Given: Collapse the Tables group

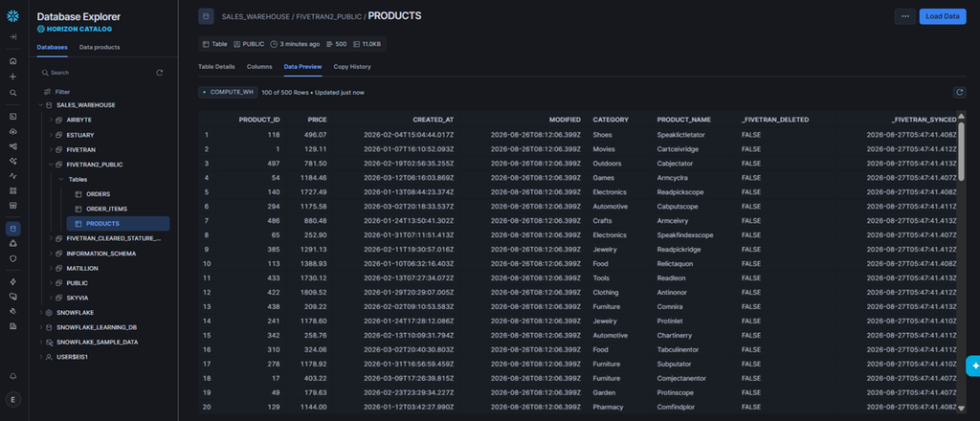Looking at the screenshot, I should tap(61, 179).
